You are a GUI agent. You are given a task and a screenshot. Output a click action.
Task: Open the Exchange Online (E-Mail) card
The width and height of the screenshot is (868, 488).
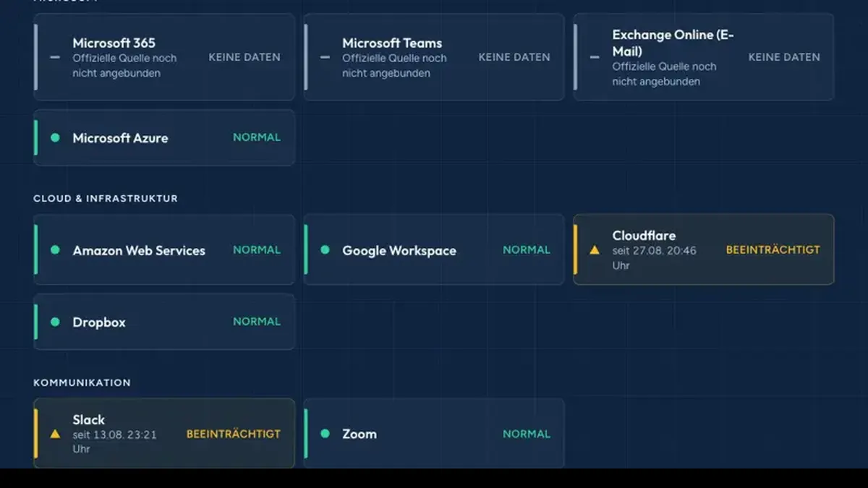point(704,57)
